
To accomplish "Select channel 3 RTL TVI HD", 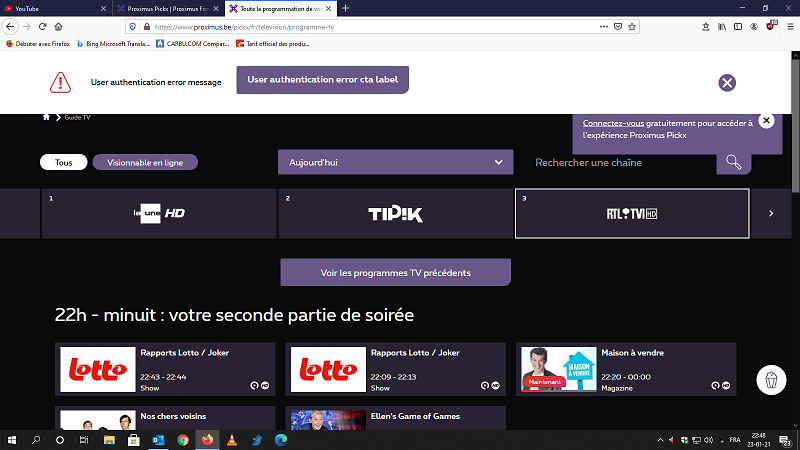I will (632, 213).
